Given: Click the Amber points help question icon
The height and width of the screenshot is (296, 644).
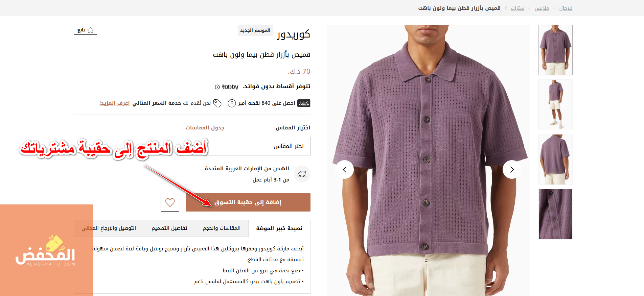Looking at the screenshot, I should point(232,103).
